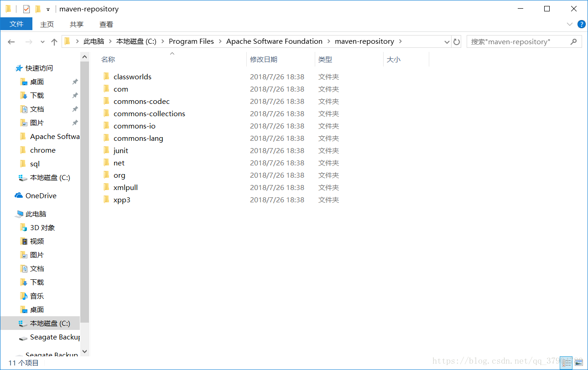The height and width of the screenshot is (370, 588).
Task: Navigate to 本地磁盘 (C:) in breadcrumb
Action: click(136, 41)
